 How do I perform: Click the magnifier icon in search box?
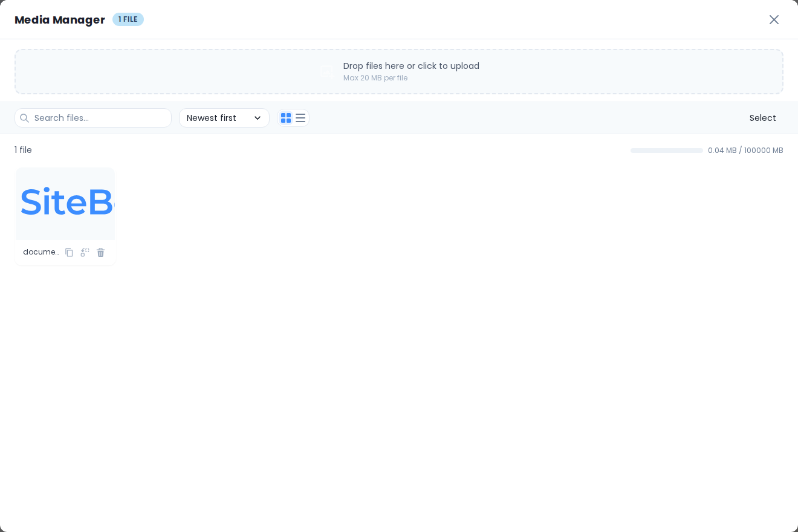24,118
